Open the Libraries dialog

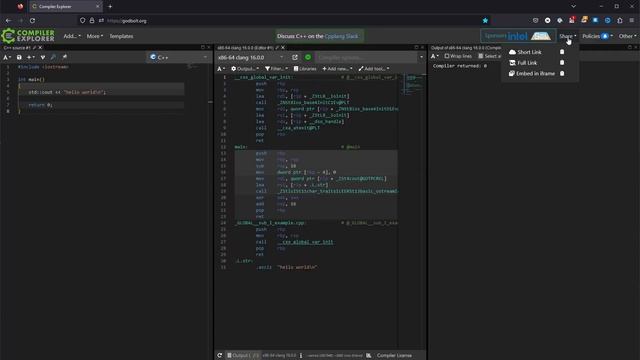pos(305,69)
